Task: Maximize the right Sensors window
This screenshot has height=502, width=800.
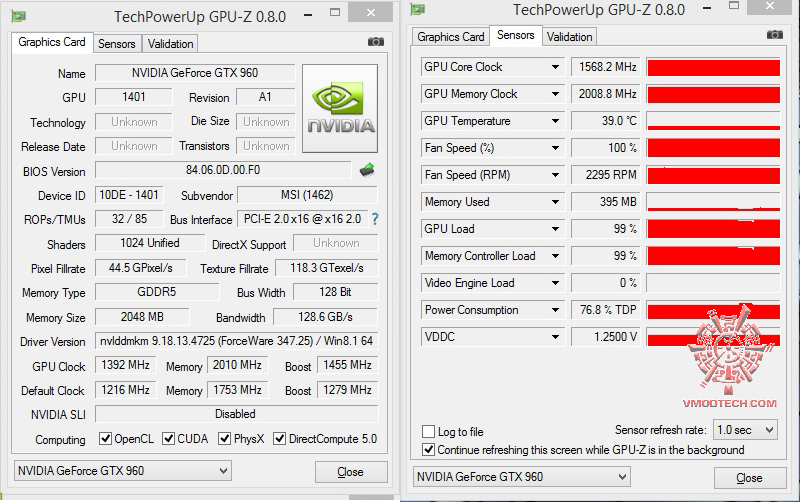Action: click(734, 6)
